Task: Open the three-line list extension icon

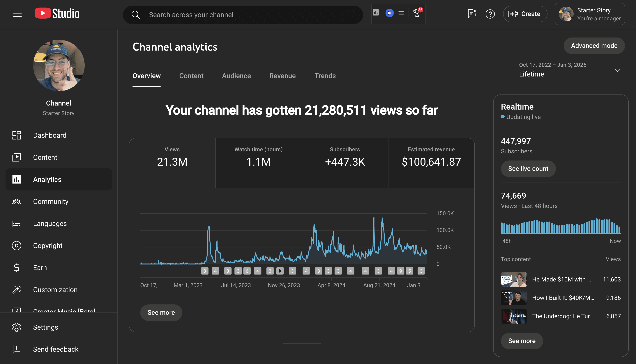Action: (x=401, y=13)
